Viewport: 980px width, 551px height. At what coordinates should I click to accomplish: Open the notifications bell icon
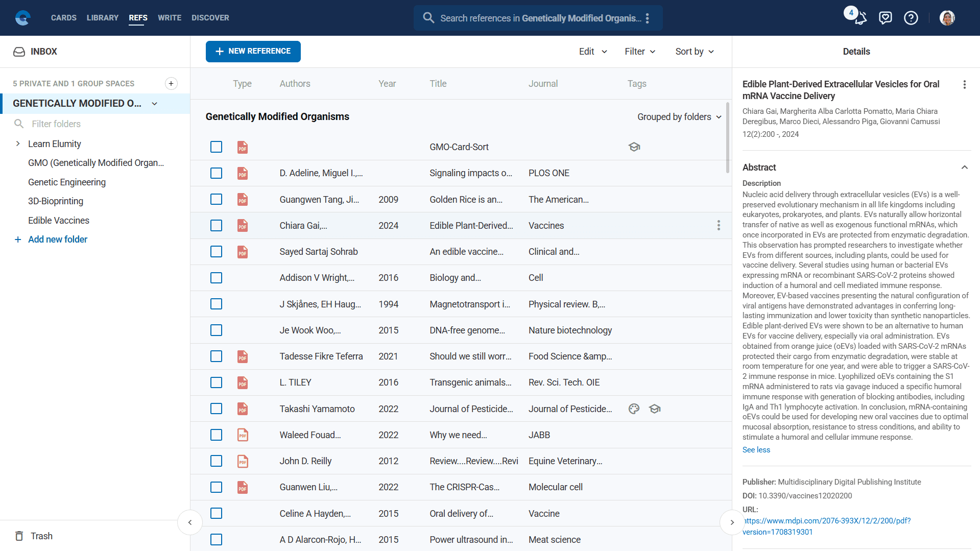click(x=860, y=18)
